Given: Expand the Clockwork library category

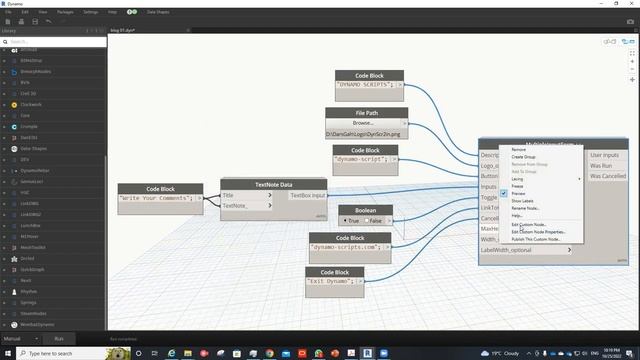Looking at the screenshot, I should [4, 105].
